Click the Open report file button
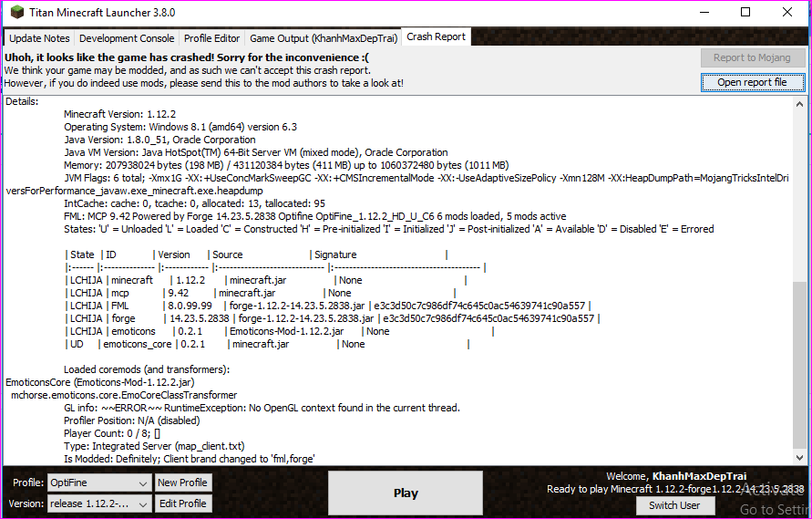Image resolution: width=812 pixels, height=519 pixels. pos(753,82)
